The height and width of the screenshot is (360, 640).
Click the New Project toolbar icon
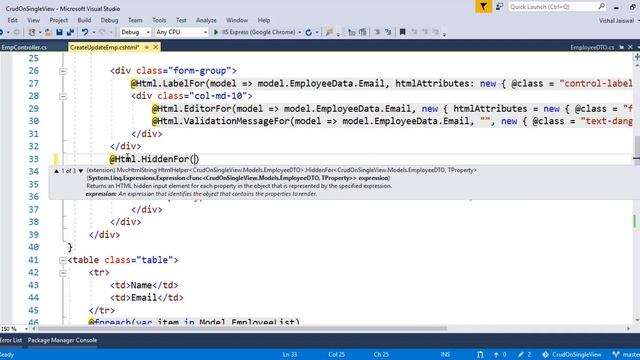[x=31, y=32]
